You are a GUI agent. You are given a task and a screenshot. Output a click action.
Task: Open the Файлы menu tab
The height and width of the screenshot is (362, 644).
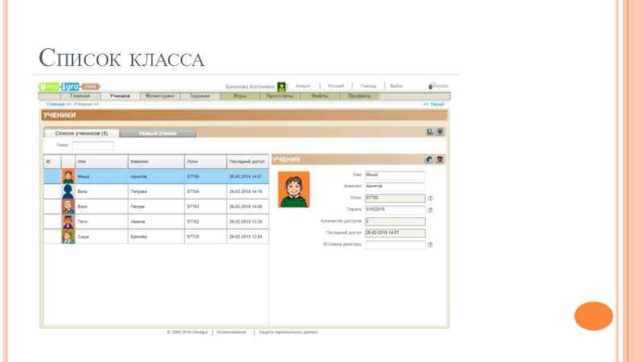click(x=320, y=96)
